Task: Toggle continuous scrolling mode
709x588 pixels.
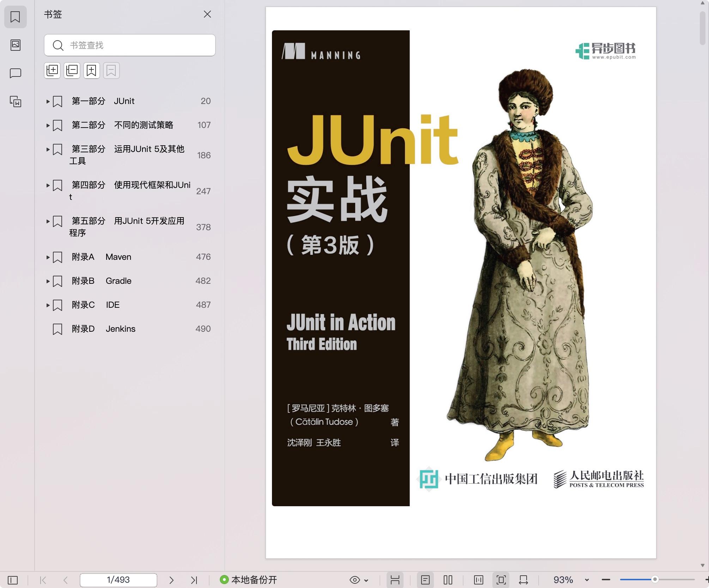Action: [395, 580]
